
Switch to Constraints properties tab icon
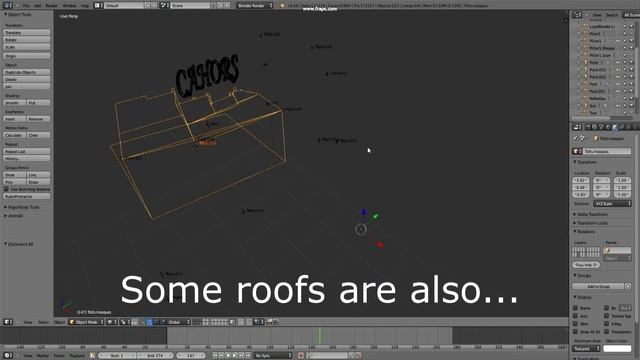click(622, 127)
